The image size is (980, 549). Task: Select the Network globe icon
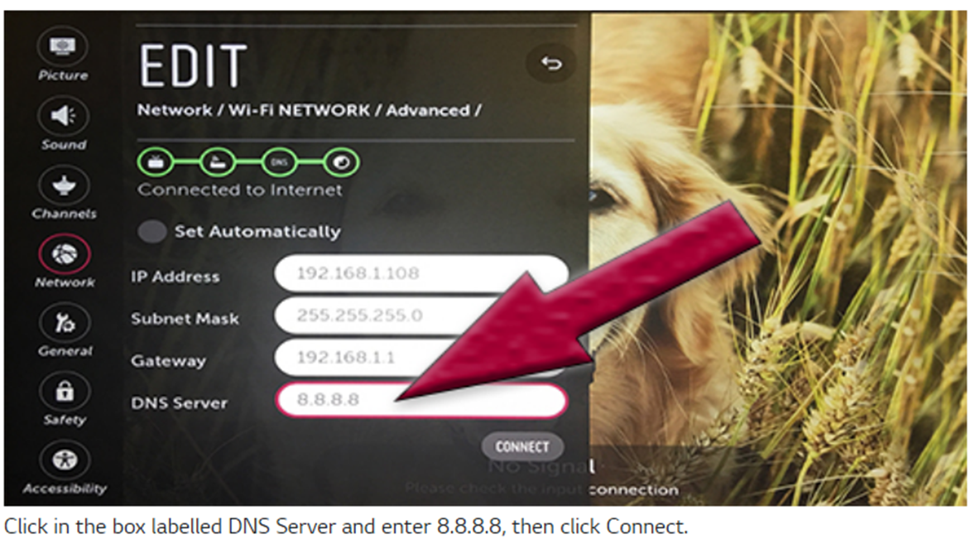65,254
